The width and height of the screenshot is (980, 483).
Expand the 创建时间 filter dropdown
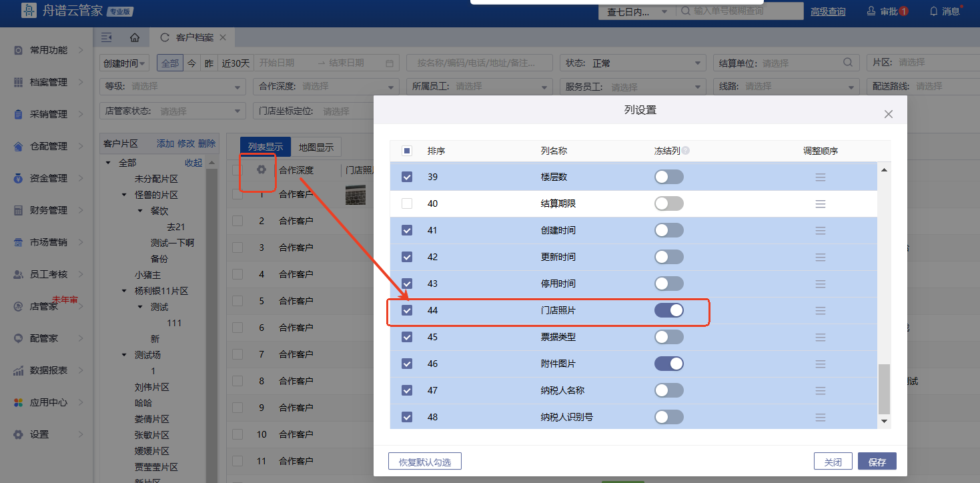125,63
